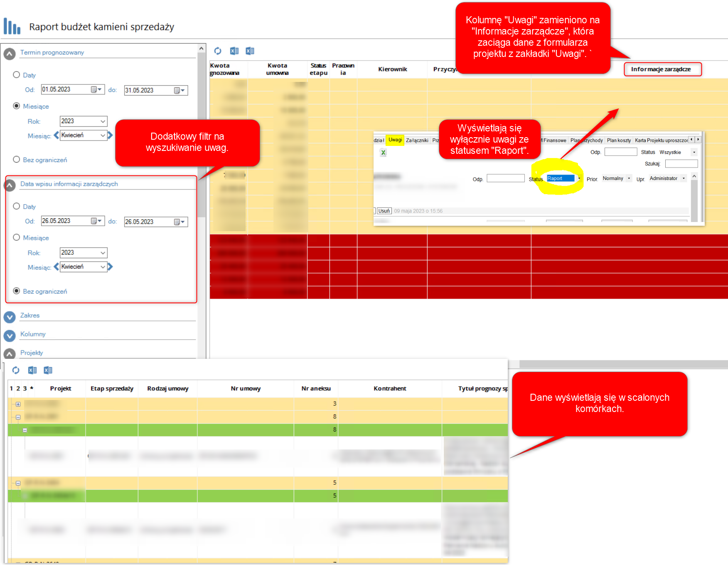Screen dimensions: 728x565
Task: Click Odp filter field beside Status Wszystkie
Action: click(621, 152)
